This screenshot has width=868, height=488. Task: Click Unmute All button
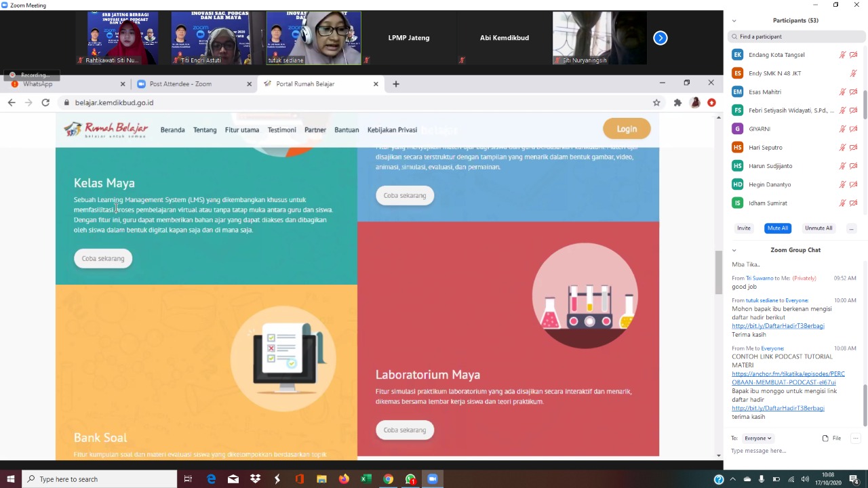tap(818, 228)
